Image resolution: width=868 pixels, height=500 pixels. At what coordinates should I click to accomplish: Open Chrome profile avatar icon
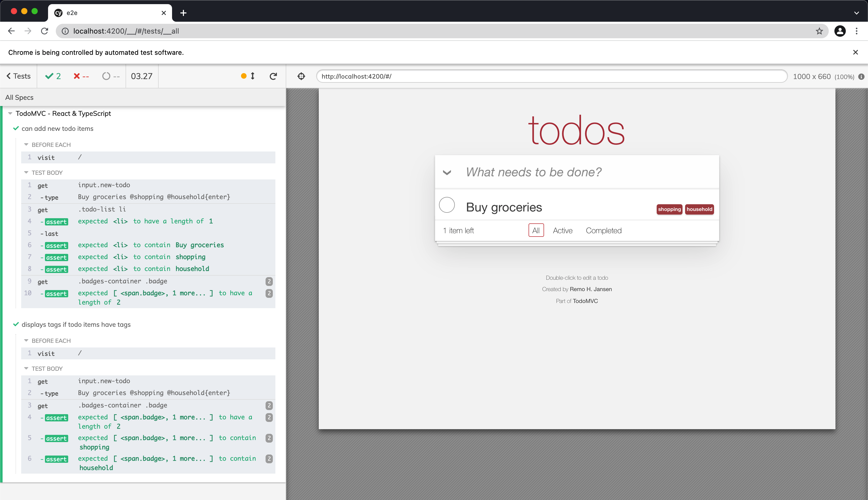tap(840, 31)
